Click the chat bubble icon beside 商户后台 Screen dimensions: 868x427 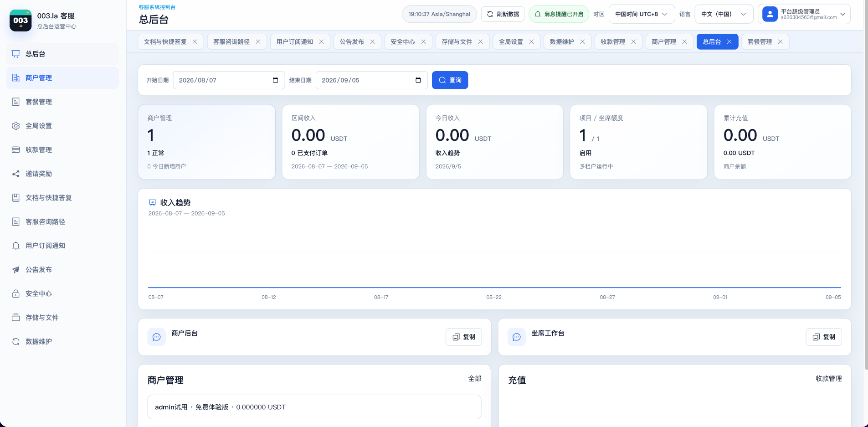point(157,337)
